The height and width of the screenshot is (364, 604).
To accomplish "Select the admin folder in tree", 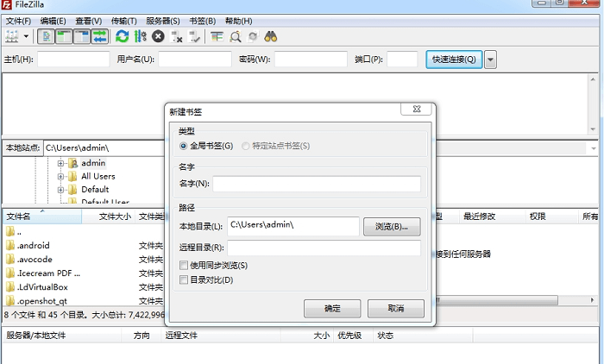I will tap(93, 163).
